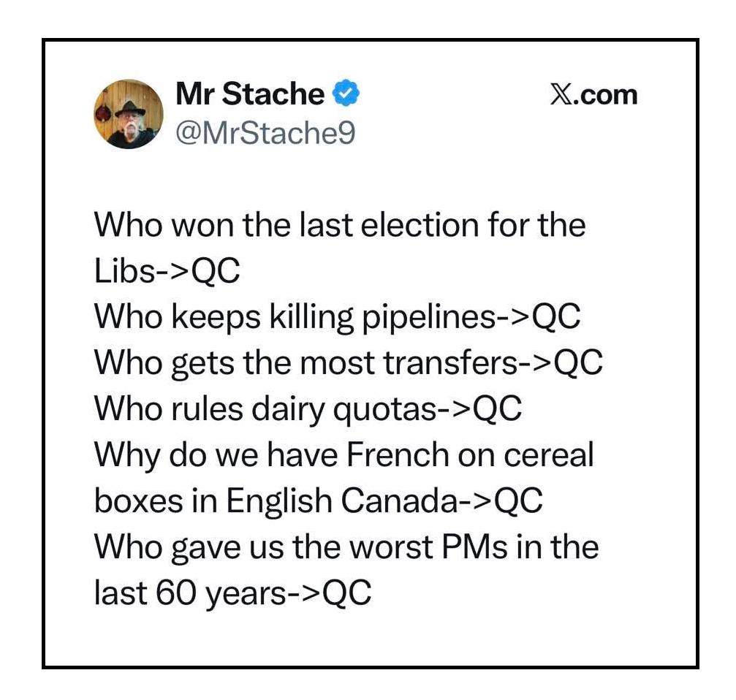
Task: Select the final "last 60 years->QC" line
Action: tap(232, 593)
